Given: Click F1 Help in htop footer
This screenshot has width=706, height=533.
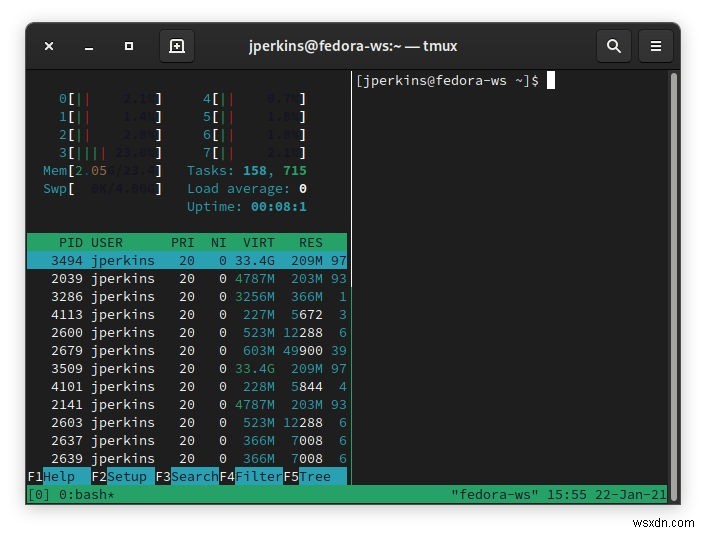Looking at the screenshot, I should click(x=59, y=476).
